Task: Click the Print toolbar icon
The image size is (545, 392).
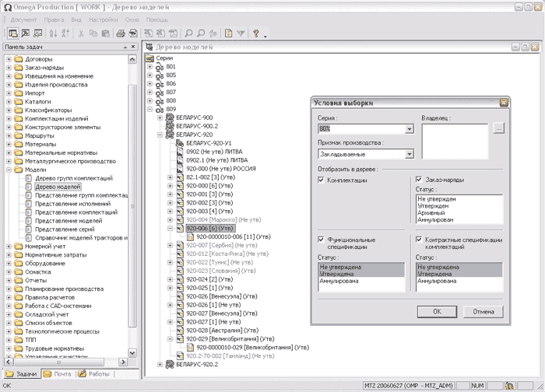Action: 121,33
